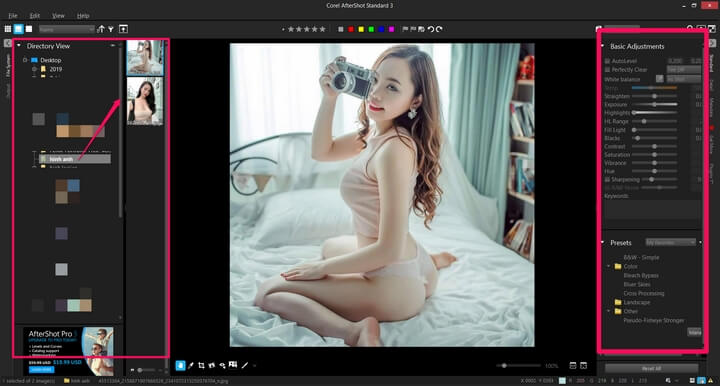Viewport: 720px width, 386px height.
Task: Apply the Pseudo-Fisheye Stronger preset
Action: coord(654,320)
